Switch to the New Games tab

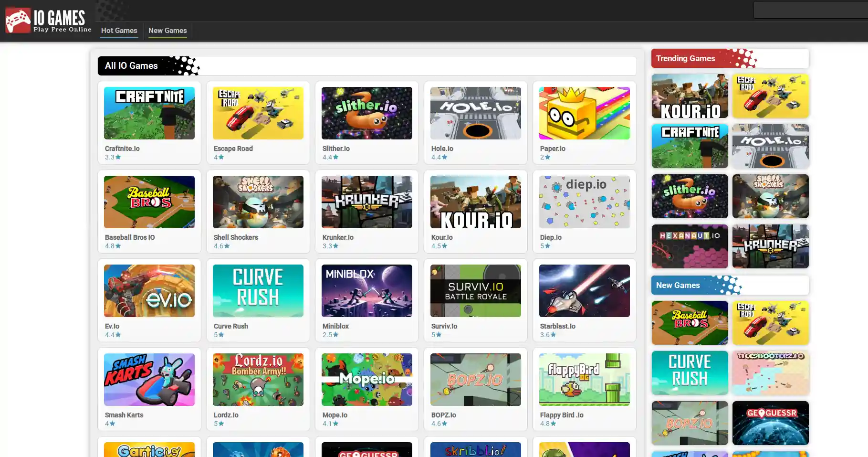(167, 31)
